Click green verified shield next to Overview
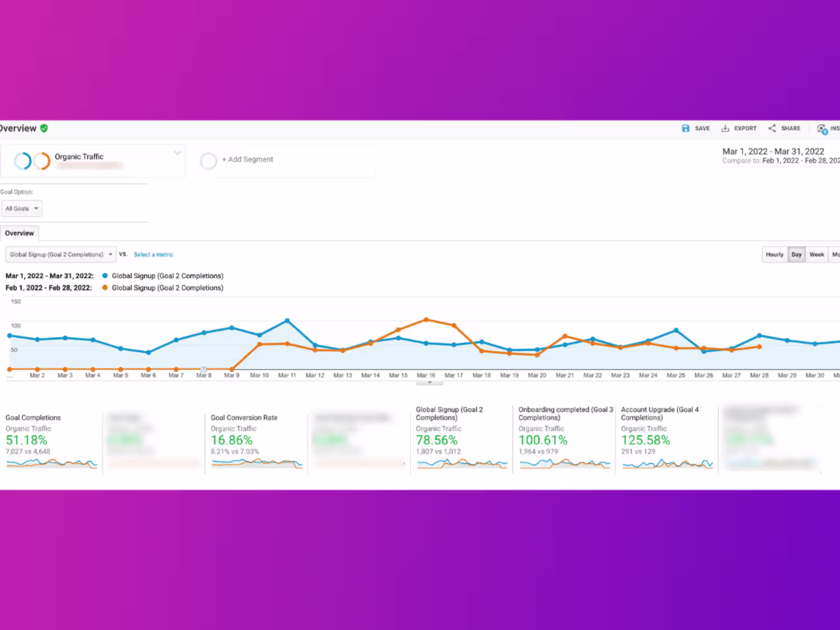Screen dimensions: 840x630 pos(44,128)
